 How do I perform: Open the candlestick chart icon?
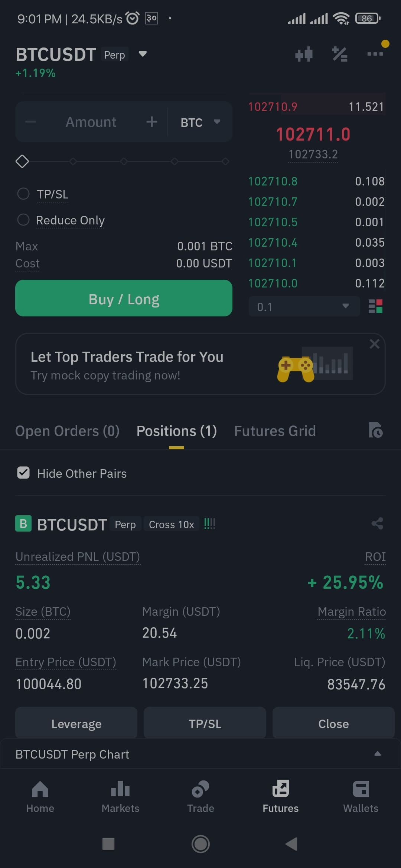tap(304, 55)
